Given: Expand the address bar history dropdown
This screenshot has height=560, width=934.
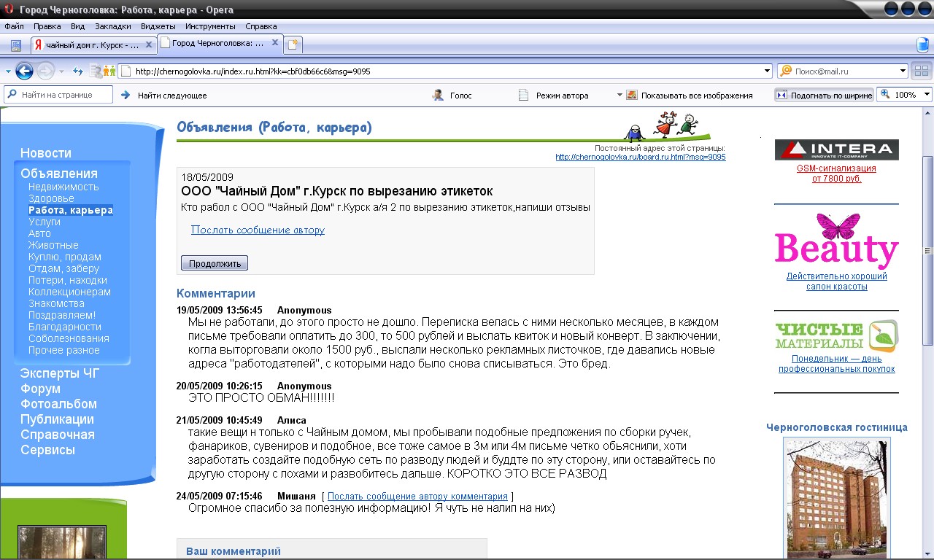Looking at the screenshot, I should (766, 71).
